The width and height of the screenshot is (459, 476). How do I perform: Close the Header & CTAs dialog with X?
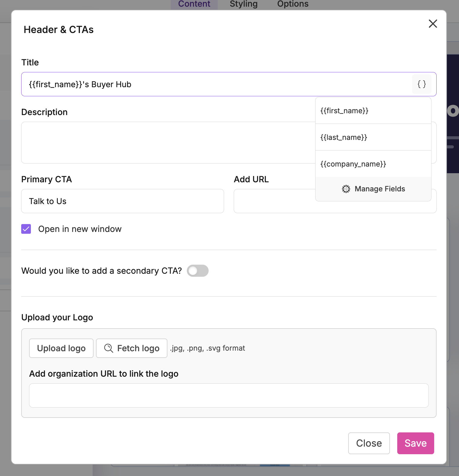pyautogui.click(x=433, y=24)
